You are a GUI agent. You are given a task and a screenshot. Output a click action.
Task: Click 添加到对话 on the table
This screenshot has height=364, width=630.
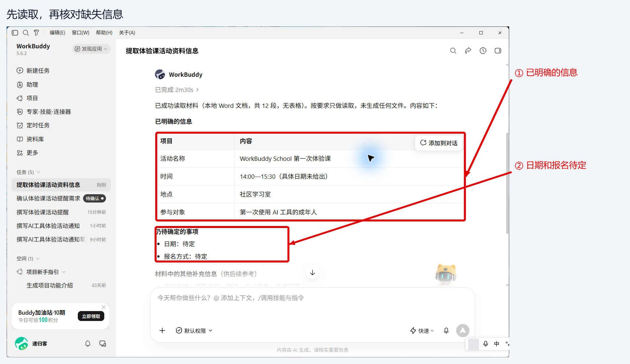pos(439,143)
